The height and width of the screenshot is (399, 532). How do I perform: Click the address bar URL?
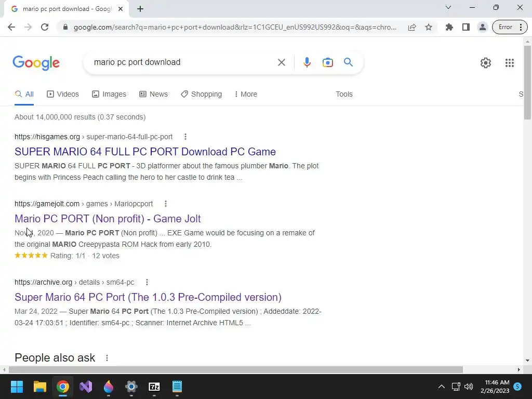[x=235, y=27]
